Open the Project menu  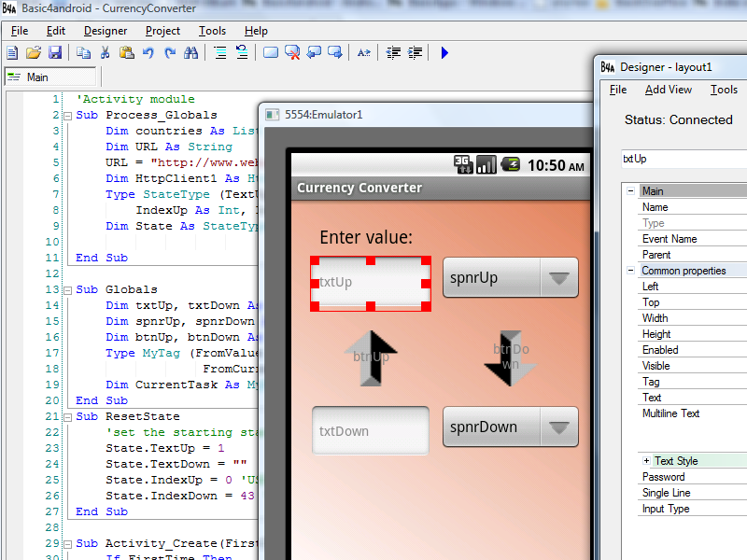click(x=162, y=31)
